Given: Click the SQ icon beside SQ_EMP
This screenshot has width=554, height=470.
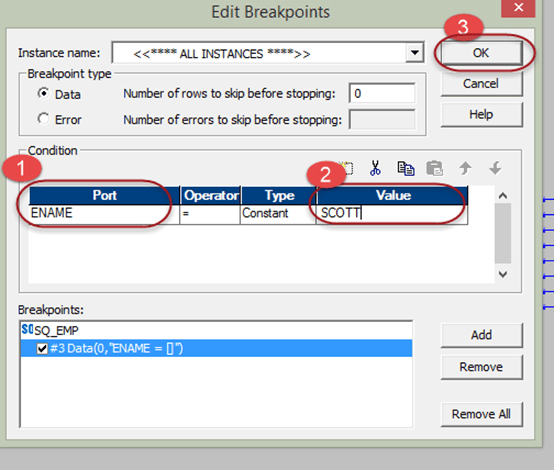Looking at the screenshot, I should point(27,329).
